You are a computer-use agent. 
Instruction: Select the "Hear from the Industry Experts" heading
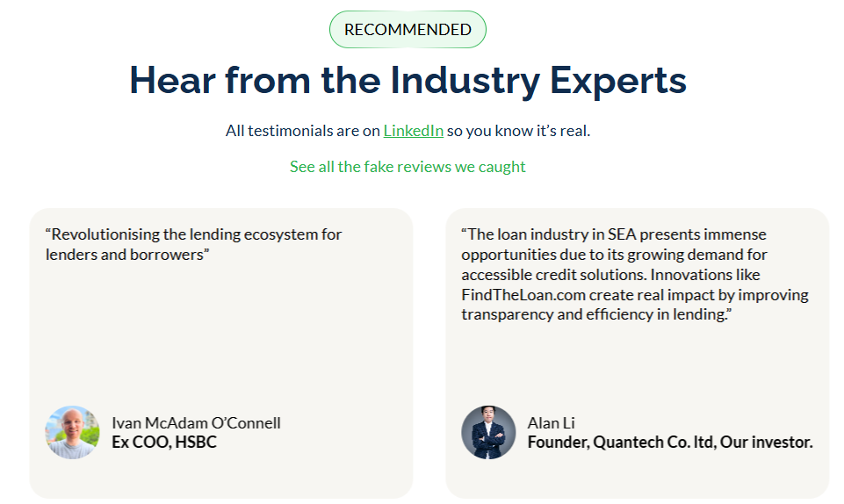[408, 80]
